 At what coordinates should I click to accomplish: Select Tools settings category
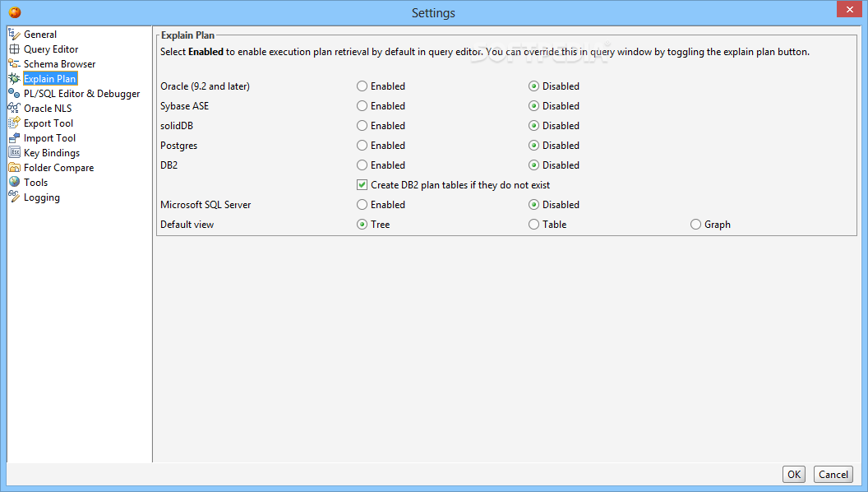pos(35,183)
